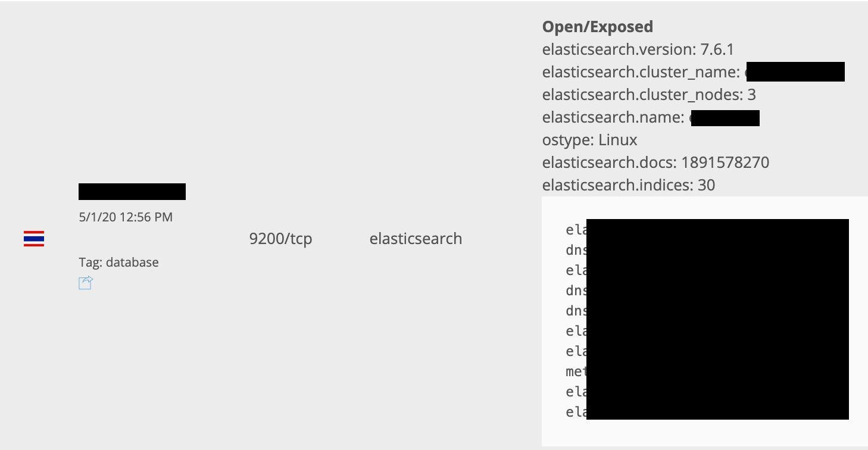Select the elasticsearch.version 7.6.1 line
The width and height of the screenshot is (868, 450).
coord(638,49)
